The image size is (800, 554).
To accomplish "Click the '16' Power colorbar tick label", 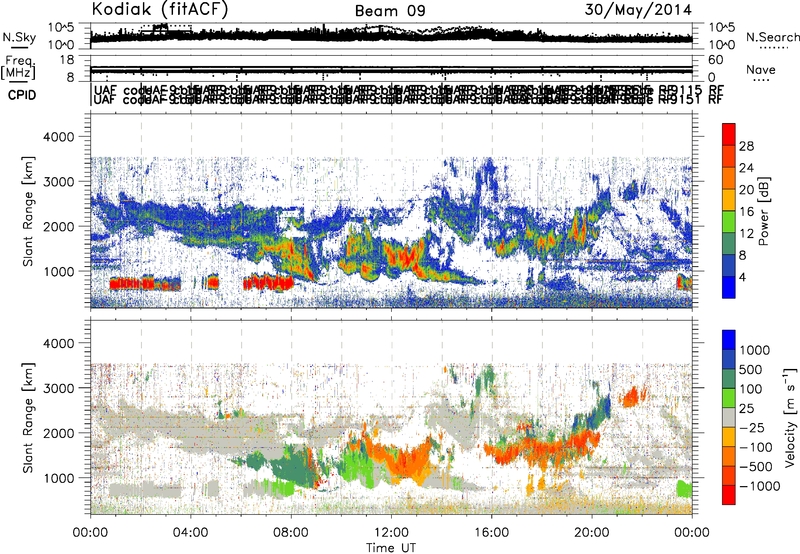I will (746, 212).
